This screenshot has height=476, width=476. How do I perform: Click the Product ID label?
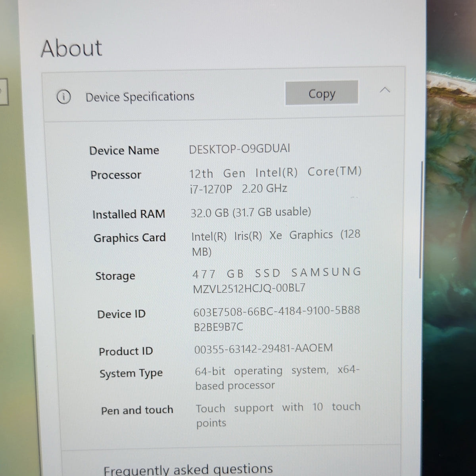[x=126, y=351]
